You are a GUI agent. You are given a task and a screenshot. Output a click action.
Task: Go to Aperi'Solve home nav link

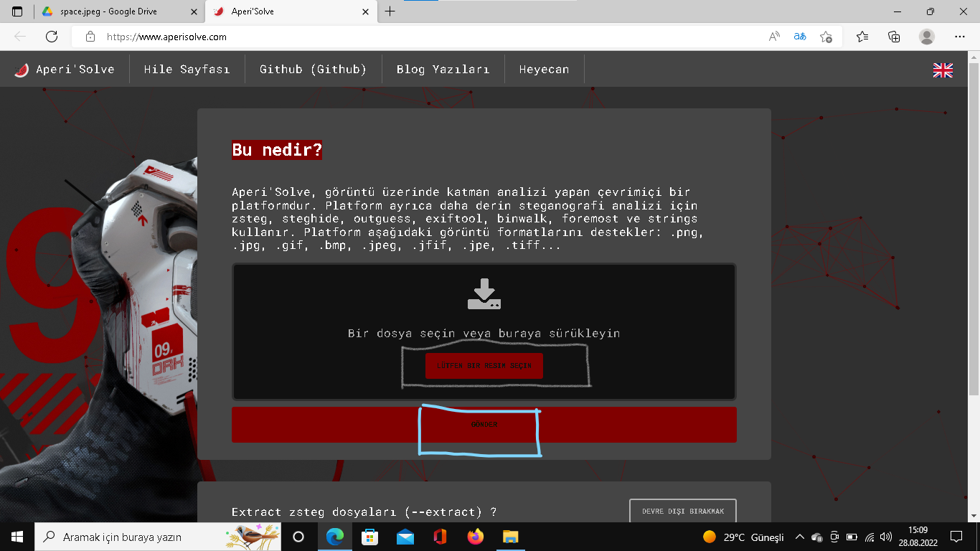pos(65,70)
